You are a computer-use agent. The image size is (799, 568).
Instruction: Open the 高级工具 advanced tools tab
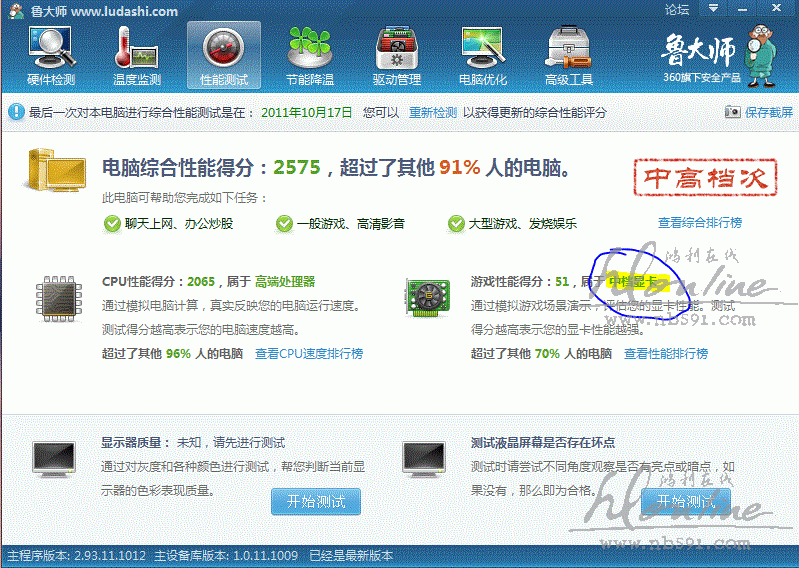(x=569, y=56)
